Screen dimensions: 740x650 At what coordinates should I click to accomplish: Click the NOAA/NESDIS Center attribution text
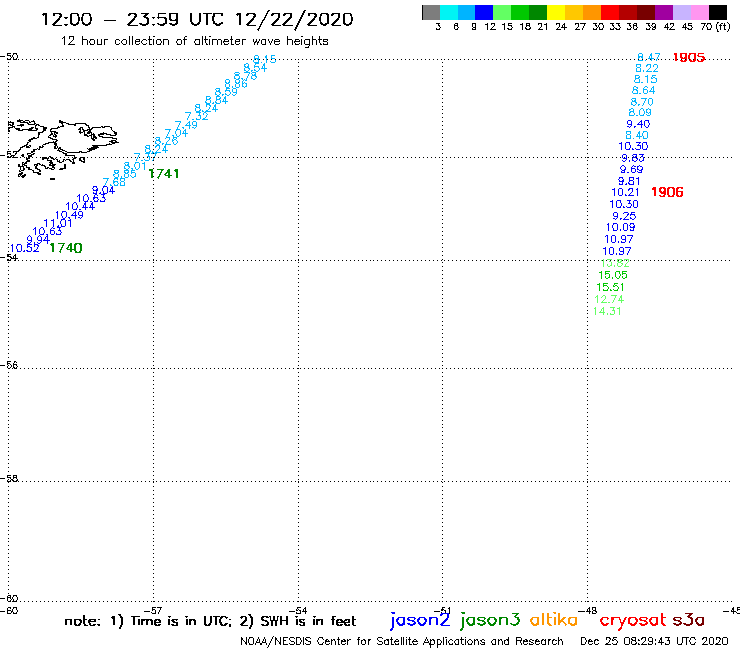402,641
